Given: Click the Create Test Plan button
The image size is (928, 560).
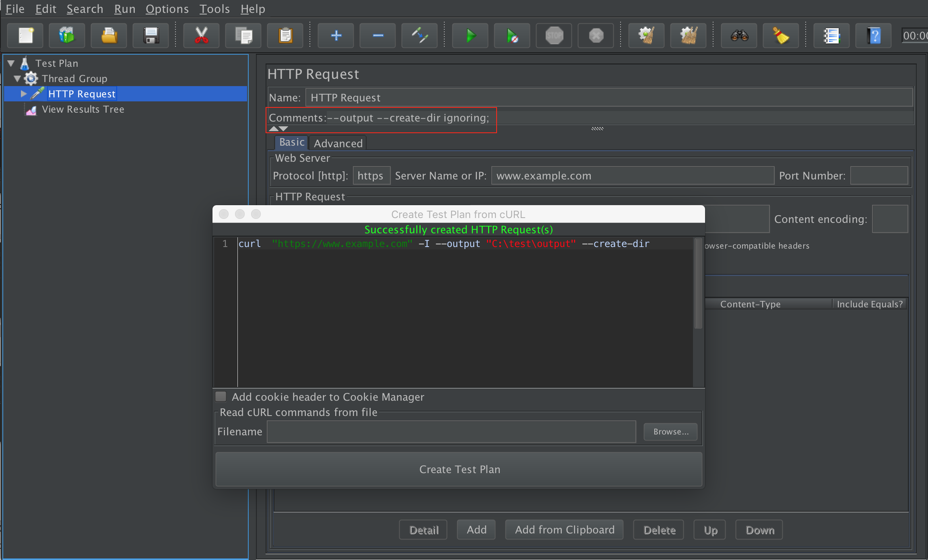Looking at the screenshot, I should coord(459,469).
